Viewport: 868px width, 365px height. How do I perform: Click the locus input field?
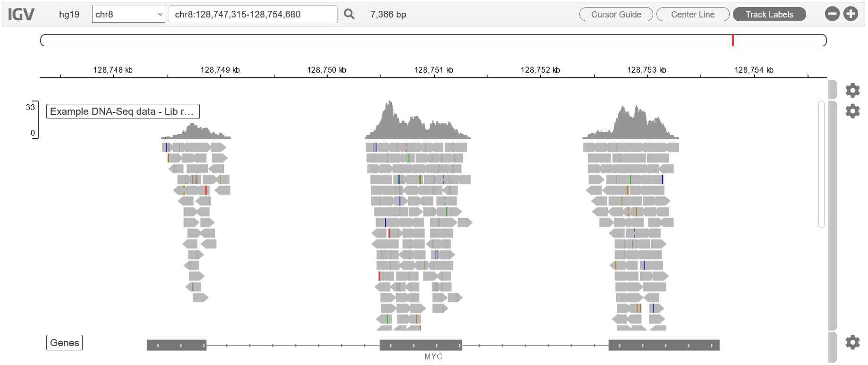pyautogui.click(x=253, y=14)
